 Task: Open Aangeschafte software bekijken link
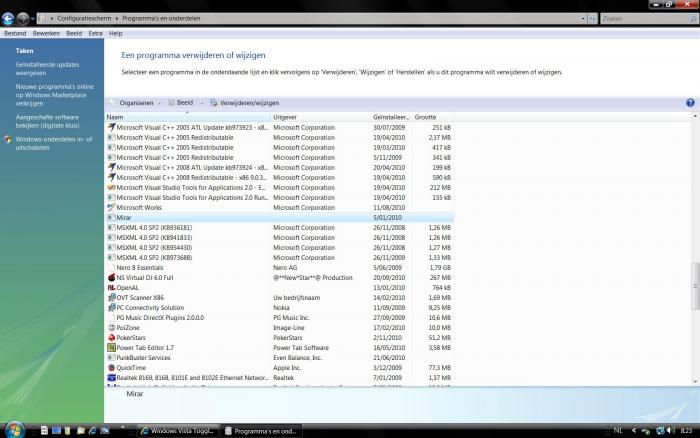coord(47,121)
